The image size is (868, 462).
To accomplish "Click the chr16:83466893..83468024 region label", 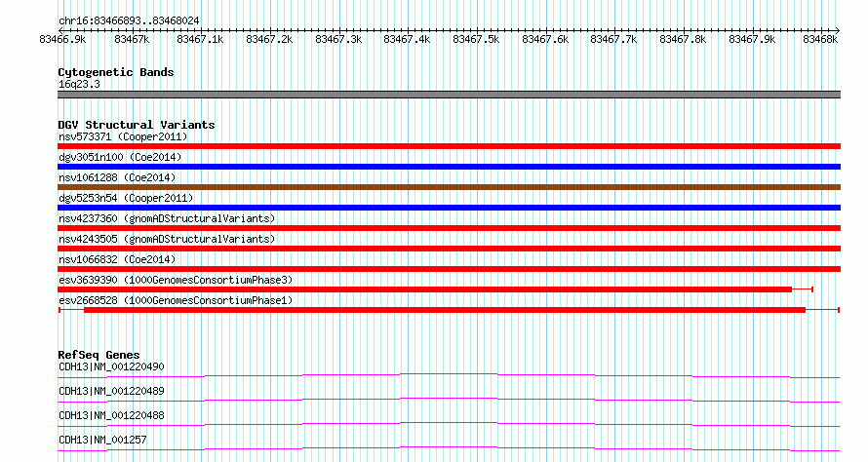I will click(x=129, y=21).
